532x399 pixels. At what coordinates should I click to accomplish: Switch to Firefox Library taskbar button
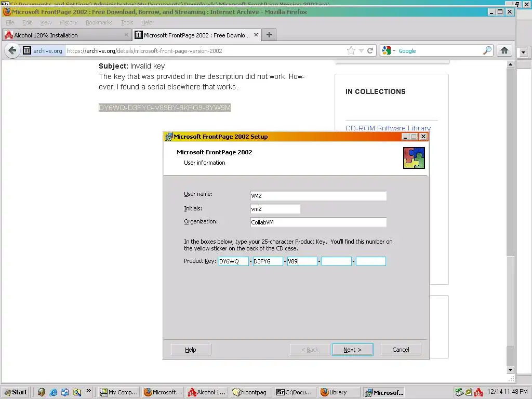pos(340,392)
